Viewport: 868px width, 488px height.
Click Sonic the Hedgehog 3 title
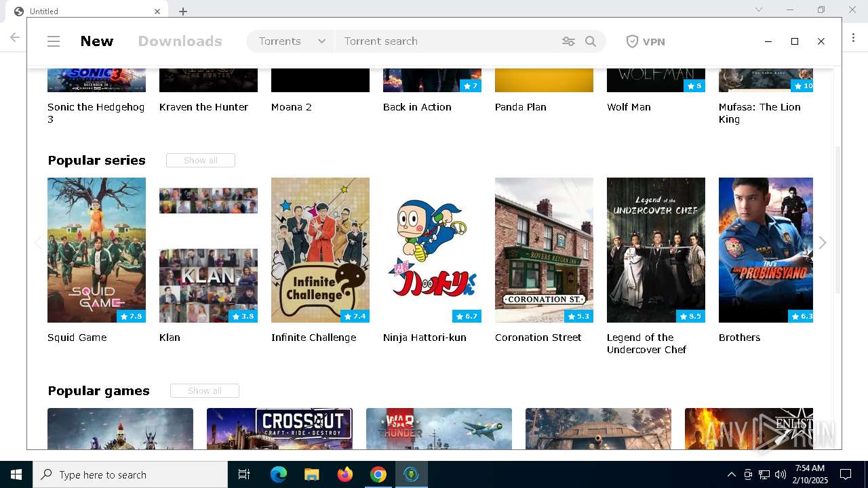[96, 113]
